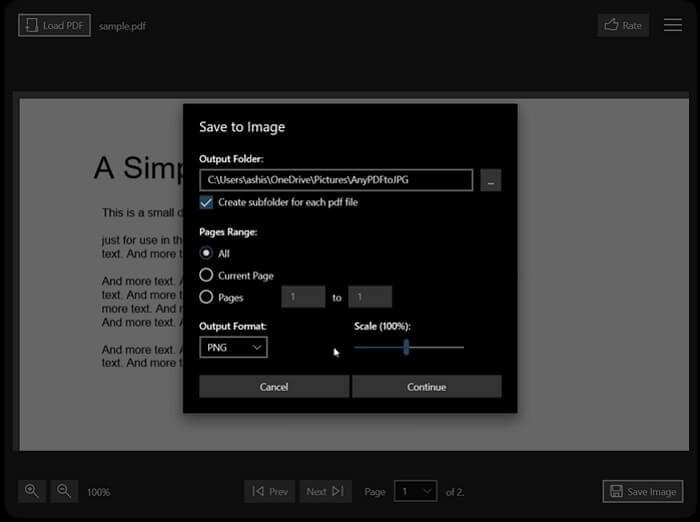
Task: Select the All pages radio option
Action: pos(206,253)
